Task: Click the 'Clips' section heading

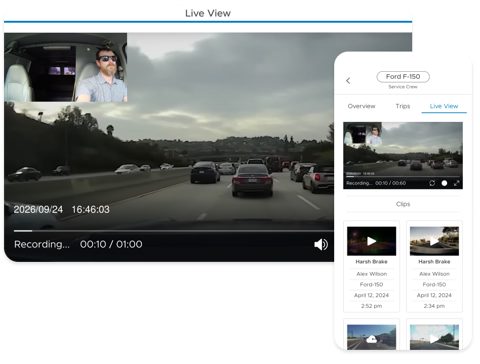Action: pos(403,204)
